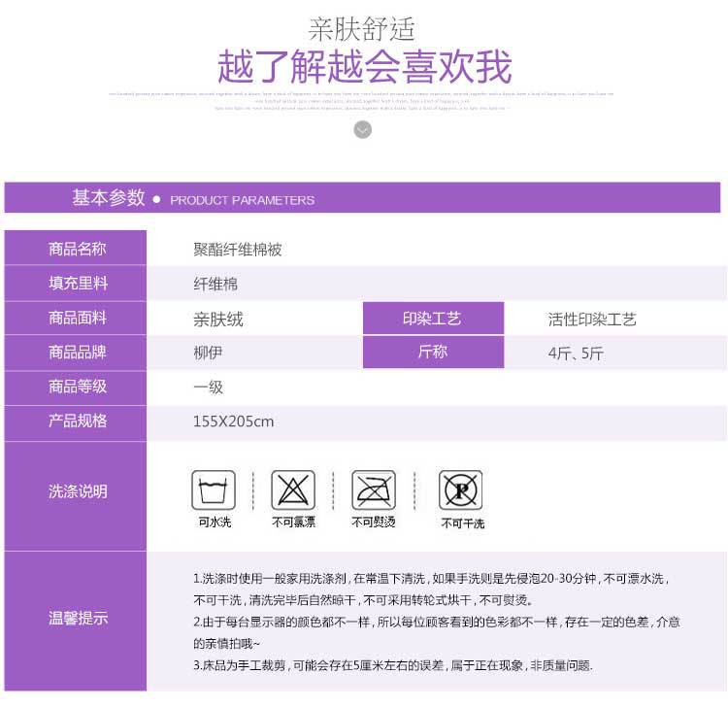This screenshot has width=728, height=708.
Task: Click the 商品名称 label cell
Action: (76, 248)
